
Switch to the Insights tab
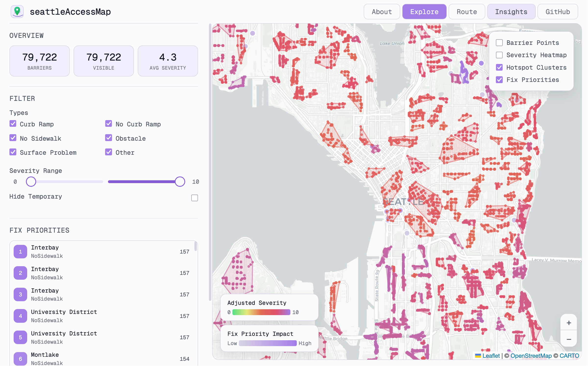(x=511, y=11)
